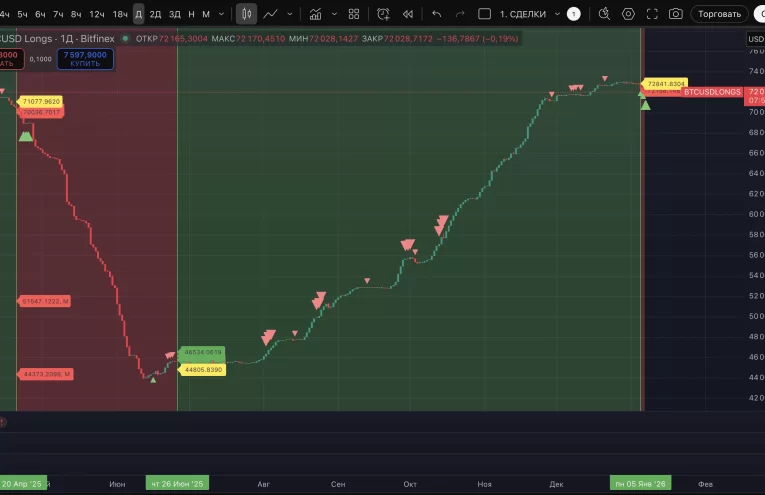
Task: Switch to the 3Д timeframe
Action: [x=175, y=14]
